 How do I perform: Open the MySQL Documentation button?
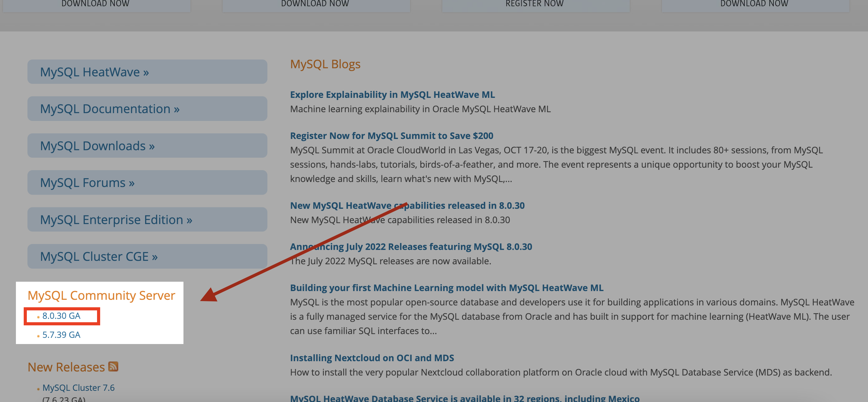[147, 108]
